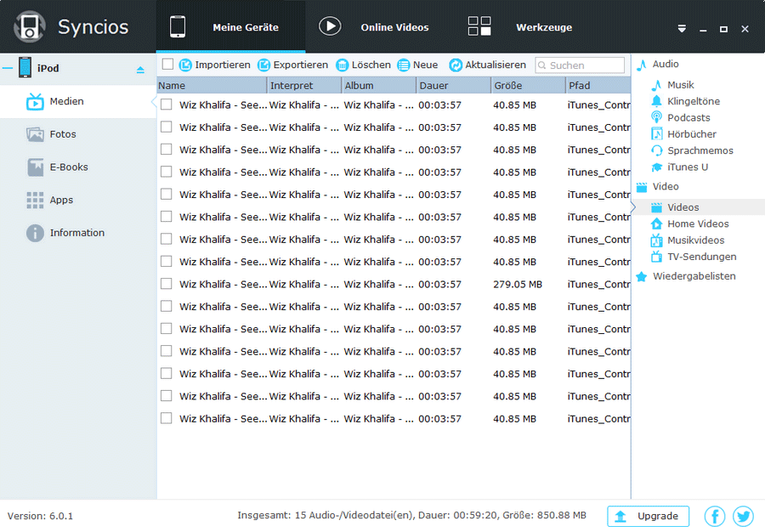
Task: Click the Neue button
Action: pos(417,65)
